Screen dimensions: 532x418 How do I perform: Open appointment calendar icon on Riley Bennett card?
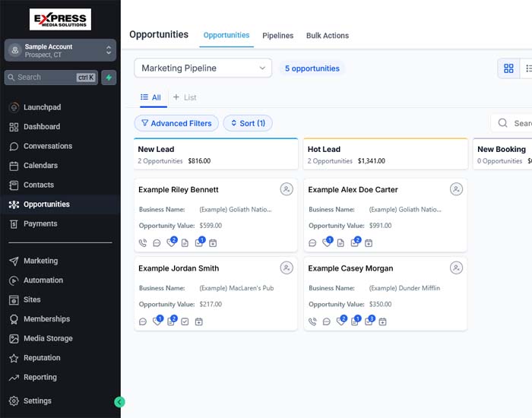point(213,243)
